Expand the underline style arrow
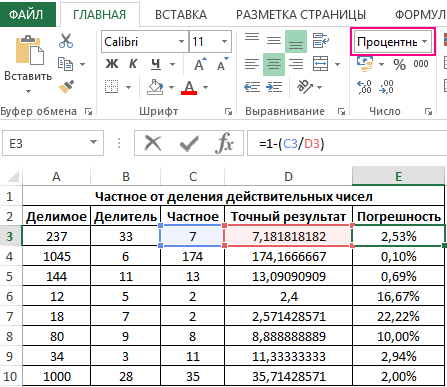This screenshot has width=447, height=387. click(x=172, y=64)
